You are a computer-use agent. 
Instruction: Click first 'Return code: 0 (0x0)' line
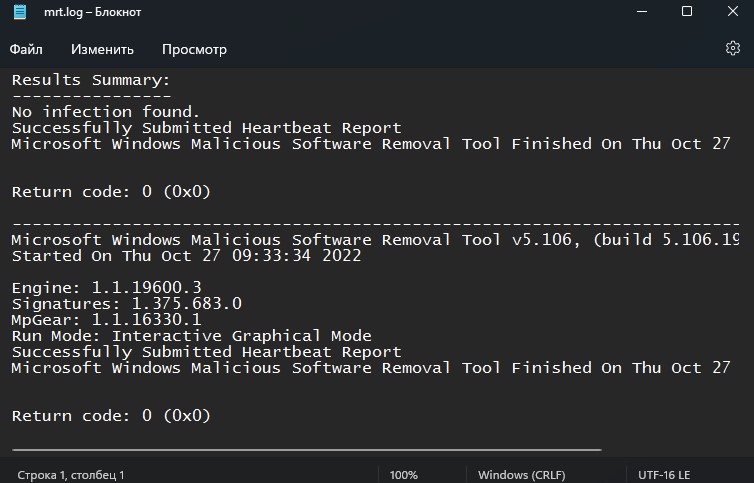(x=111, y=192)
